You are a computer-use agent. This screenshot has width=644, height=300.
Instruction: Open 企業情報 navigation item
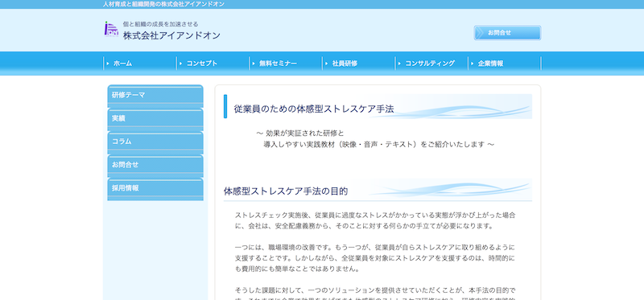coord(490,64)
